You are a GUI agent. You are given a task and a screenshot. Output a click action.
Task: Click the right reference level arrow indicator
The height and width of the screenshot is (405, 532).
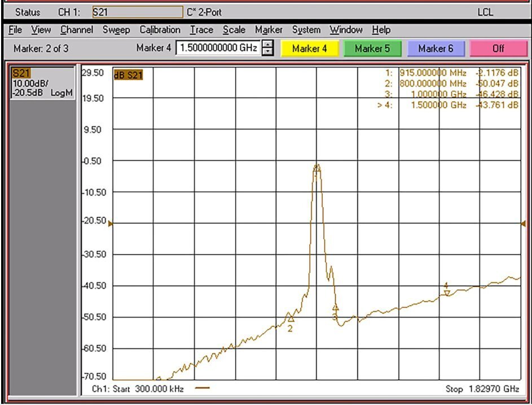pos(521,224)
